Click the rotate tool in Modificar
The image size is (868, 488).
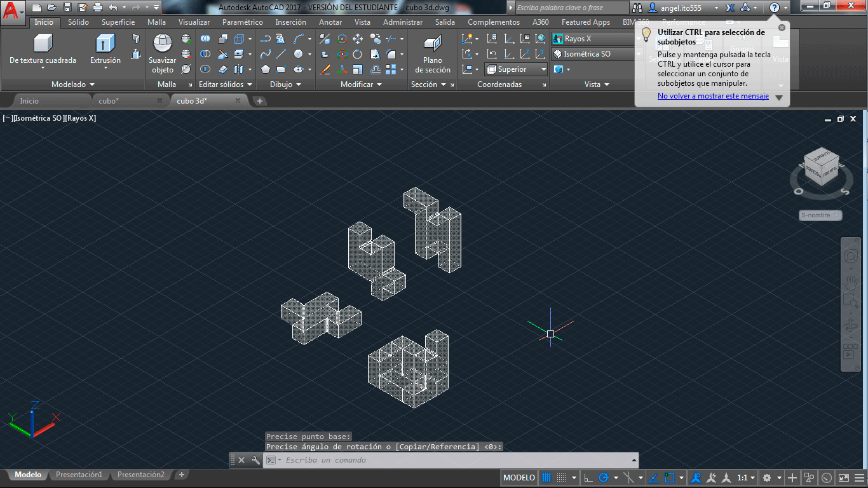coord(358,54)
